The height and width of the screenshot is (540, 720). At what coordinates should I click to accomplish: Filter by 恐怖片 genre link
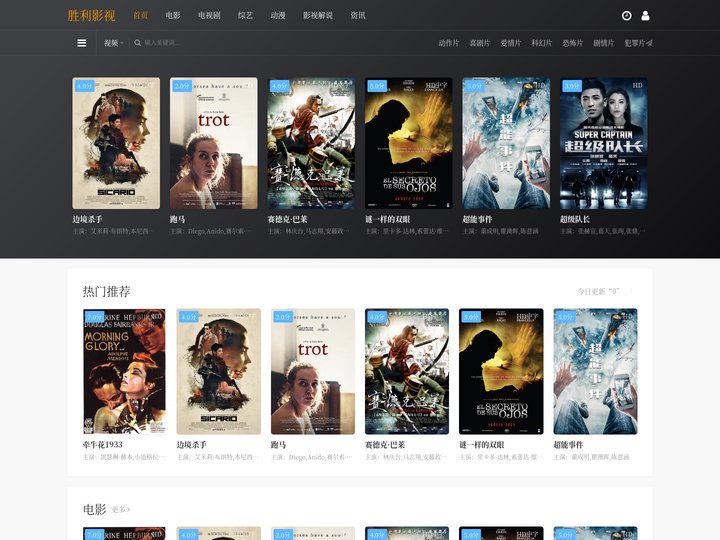click(573, 43)
